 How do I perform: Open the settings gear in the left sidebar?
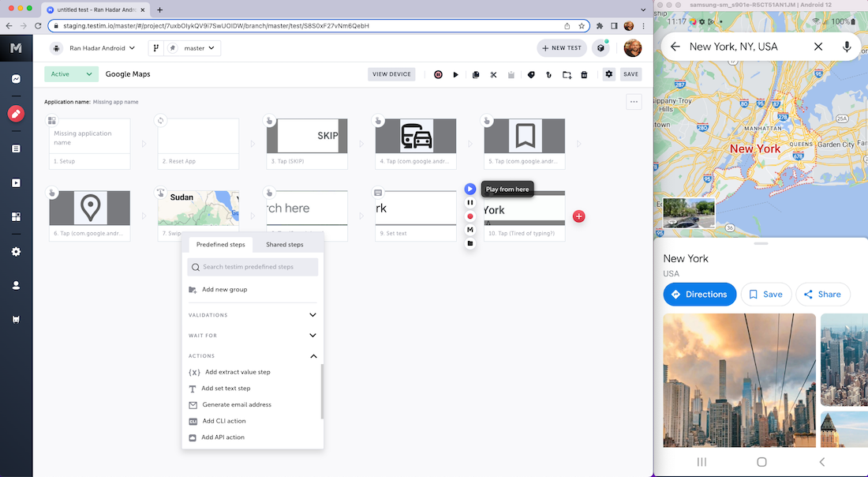[x=16, y=251]
